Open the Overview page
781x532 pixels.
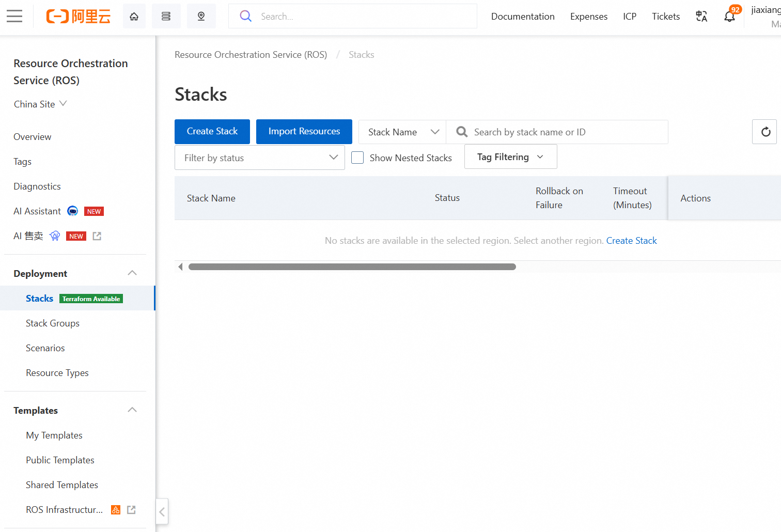32,137
